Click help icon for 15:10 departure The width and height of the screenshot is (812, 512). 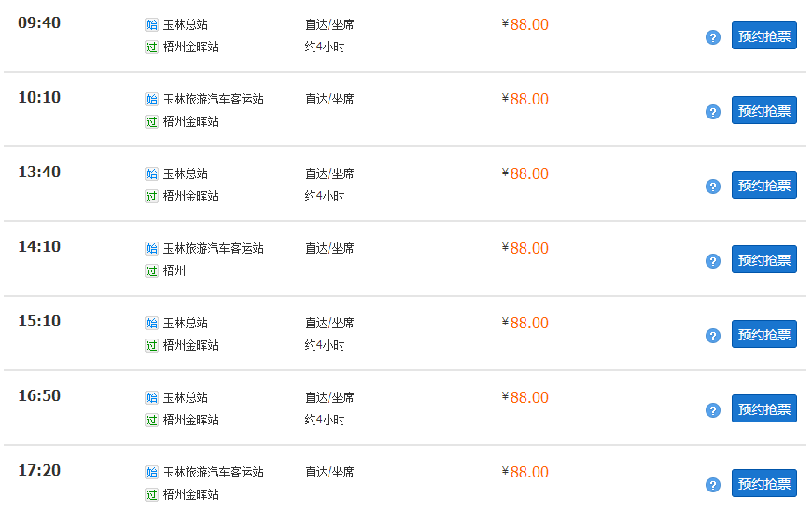point(712,336)
